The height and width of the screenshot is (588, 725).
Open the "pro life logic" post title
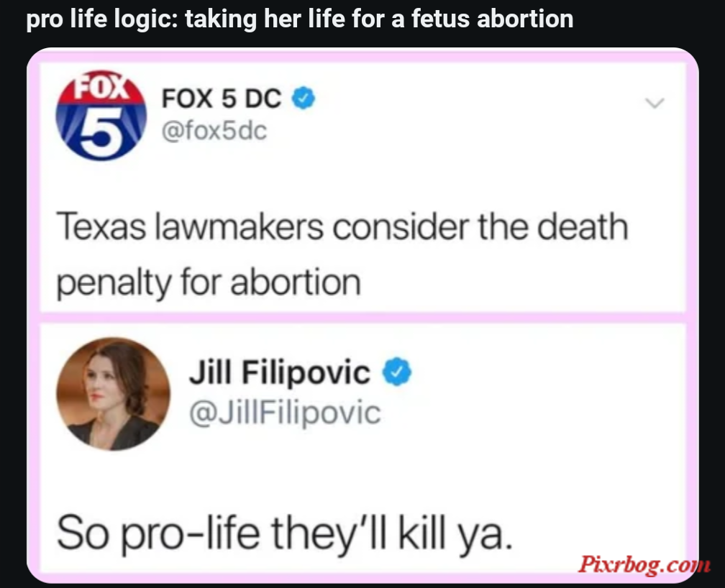pyautogui.click(x=300, y=19)
